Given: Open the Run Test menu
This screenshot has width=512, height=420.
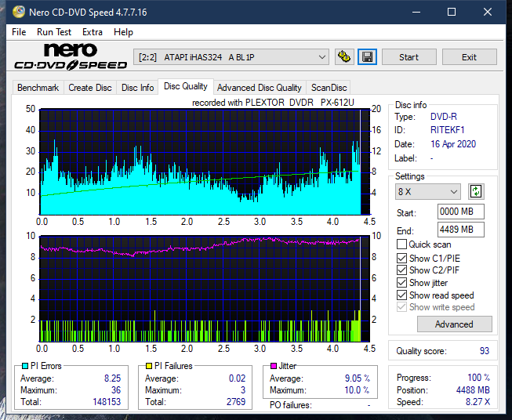Looking at the screenshot, I should point(54,32).
